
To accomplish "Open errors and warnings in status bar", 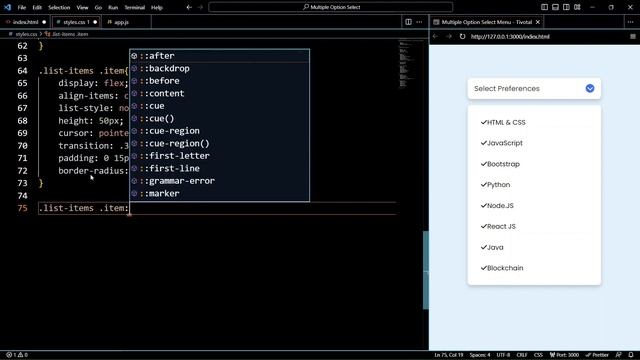I will [17, 355].
